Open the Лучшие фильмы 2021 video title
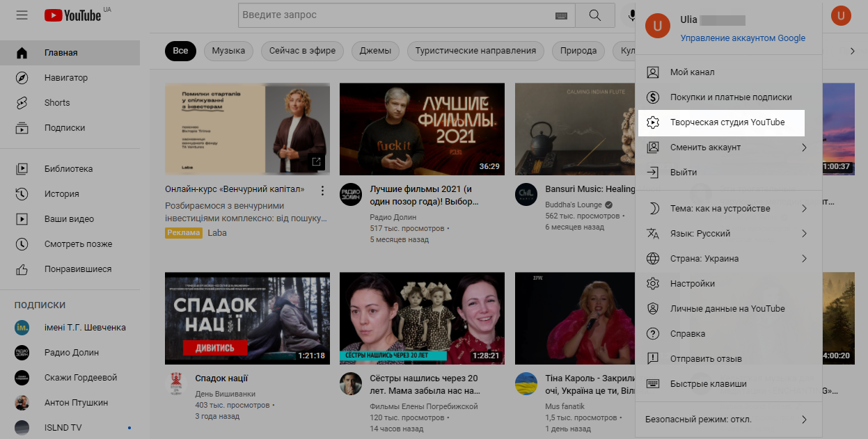This screenshot has height=439, width=868. pos(425,195)
